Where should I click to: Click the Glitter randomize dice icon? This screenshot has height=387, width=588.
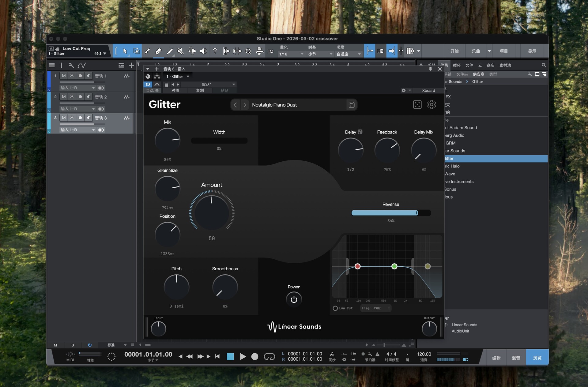[417, 105]
